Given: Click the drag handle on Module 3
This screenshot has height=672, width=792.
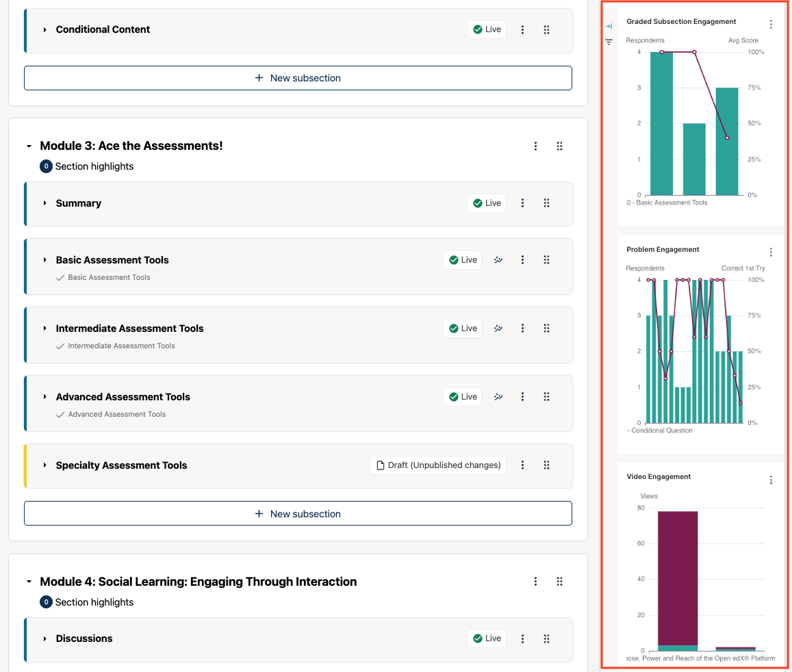Looking at the screenshot, I should pos(559,146).
